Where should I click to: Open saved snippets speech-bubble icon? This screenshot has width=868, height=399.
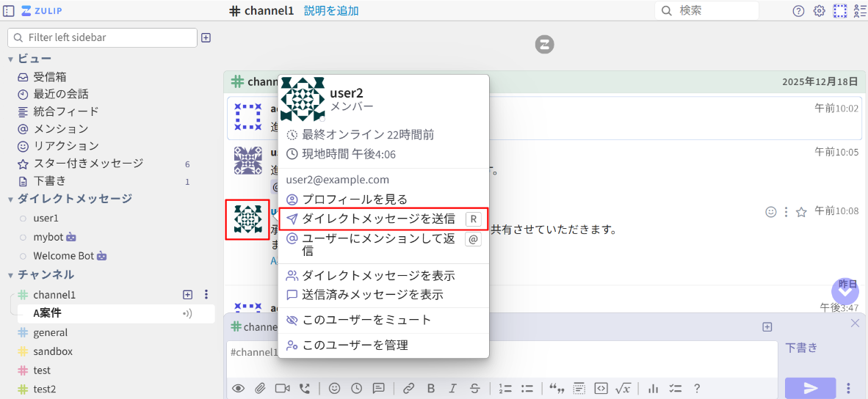click(x=379, y=388)
